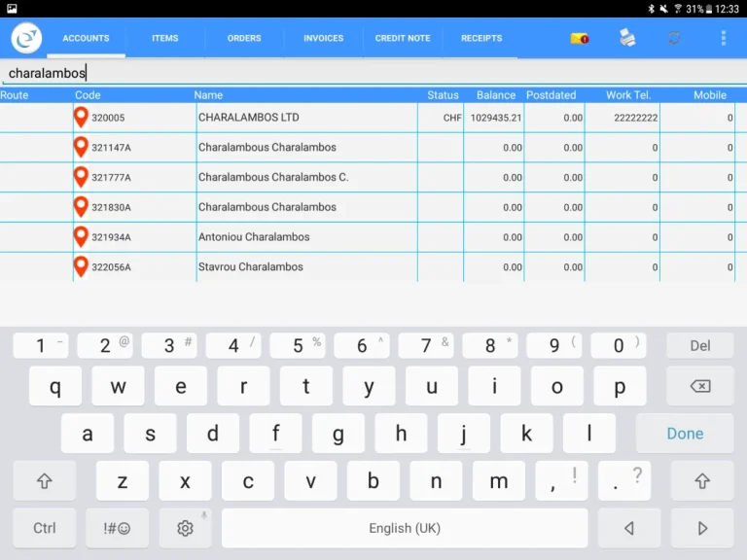Image resolution: width=747 pixels, height=560 pixels.
Task: Sort by the Balance column header
Action: pyautogui.click(x=496, y=95)
